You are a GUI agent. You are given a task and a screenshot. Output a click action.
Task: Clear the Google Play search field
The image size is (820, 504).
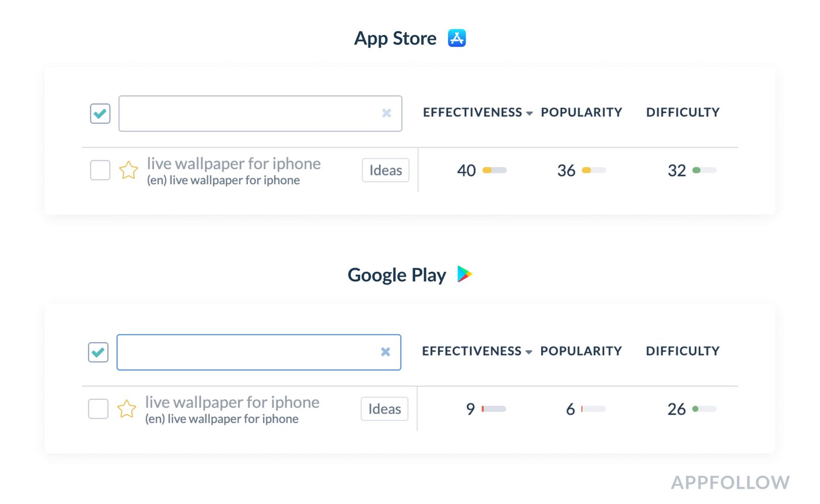point(385,352)
